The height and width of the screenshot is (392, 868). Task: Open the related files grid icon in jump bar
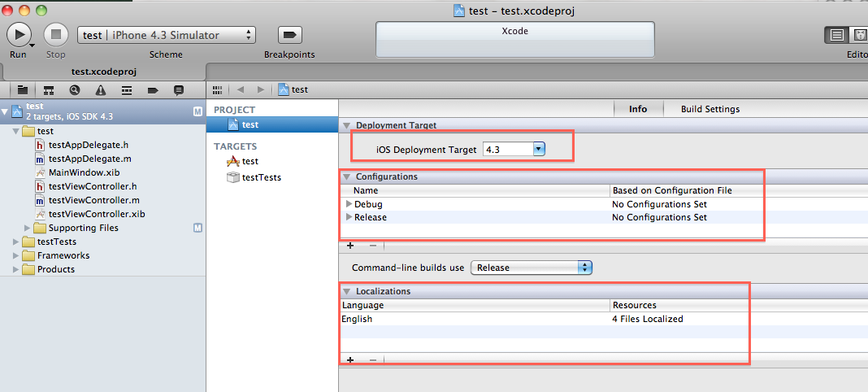pyautogui.click(x=218, y=89)
